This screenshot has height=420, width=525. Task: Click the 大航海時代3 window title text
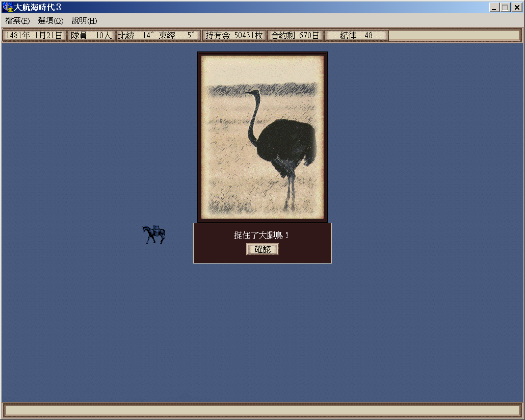pyautogui.click(x=38, y=8)
